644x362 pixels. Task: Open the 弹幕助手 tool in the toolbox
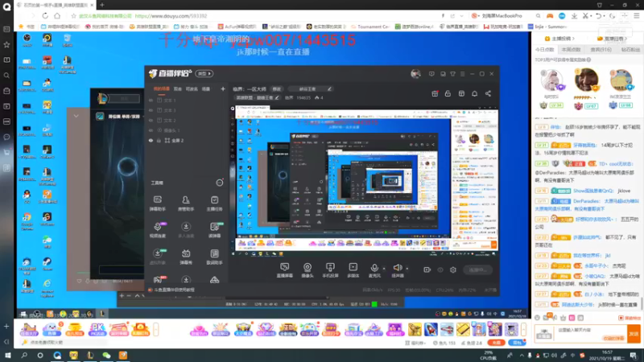(157, 204)
